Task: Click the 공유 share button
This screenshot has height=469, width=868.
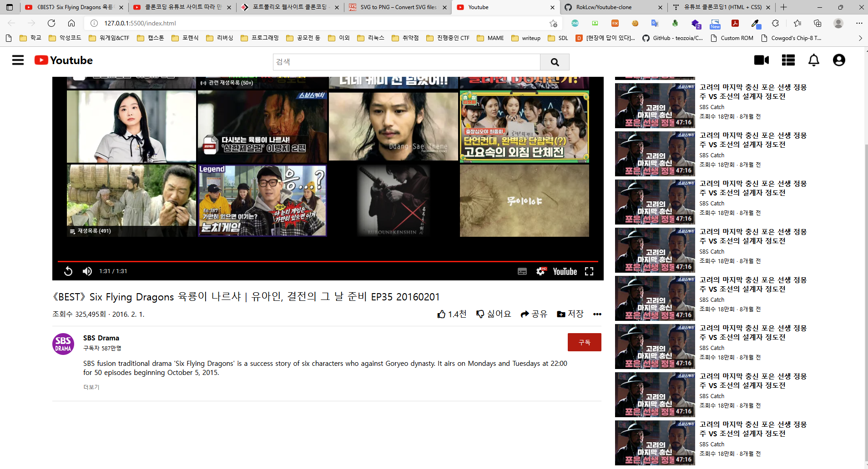Action: pyautogui.click(x=534, y=314)
